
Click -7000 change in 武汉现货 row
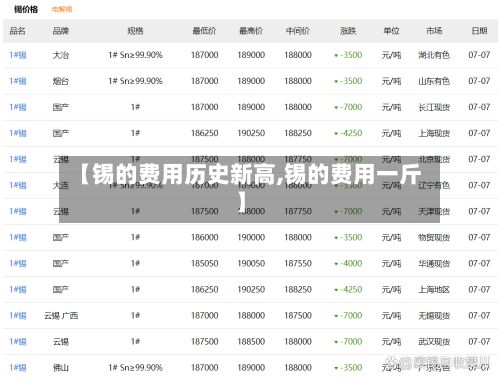pos(348,341)
